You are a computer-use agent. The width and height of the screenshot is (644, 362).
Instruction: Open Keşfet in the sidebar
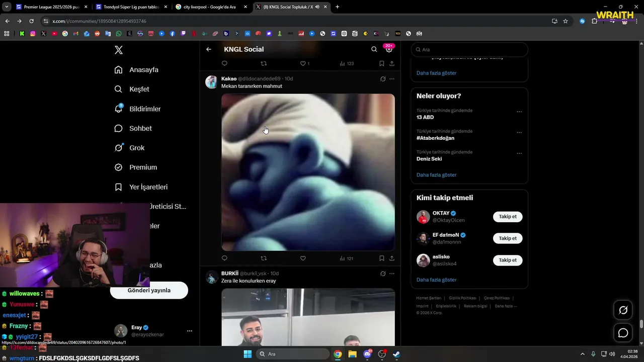tap(132, 89)
